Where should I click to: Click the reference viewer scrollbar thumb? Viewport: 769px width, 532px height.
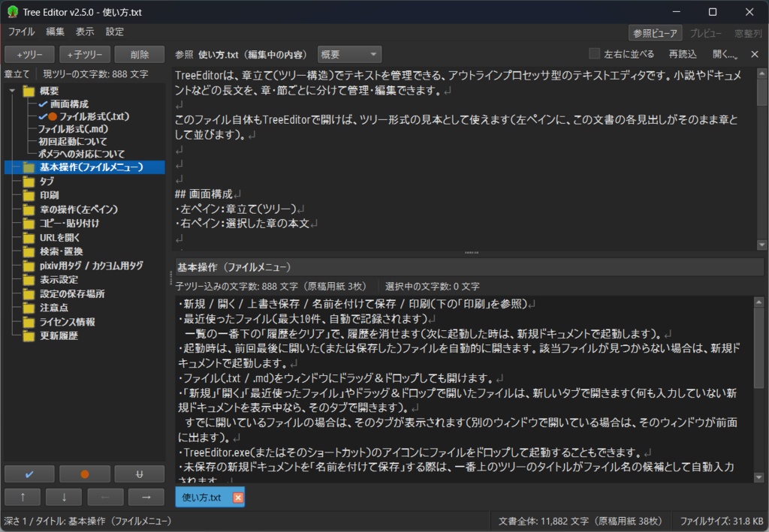pos(761,92)
